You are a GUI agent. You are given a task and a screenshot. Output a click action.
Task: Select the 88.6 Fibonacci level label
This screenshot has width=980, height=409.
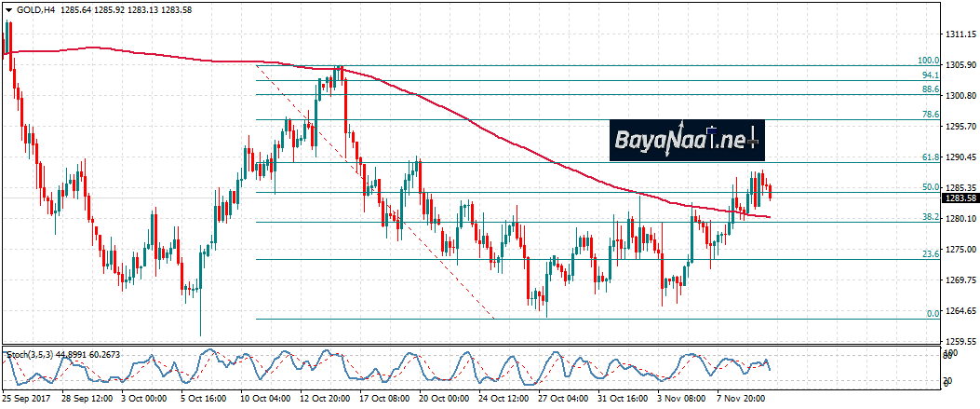click(x=931, y=89)
